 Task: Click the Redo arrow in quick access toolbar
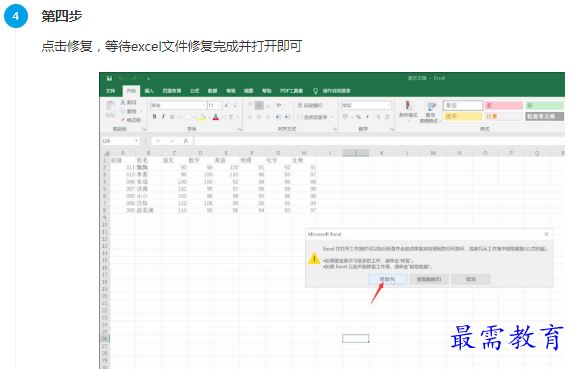pyautogui.click(x=135, y=78)
